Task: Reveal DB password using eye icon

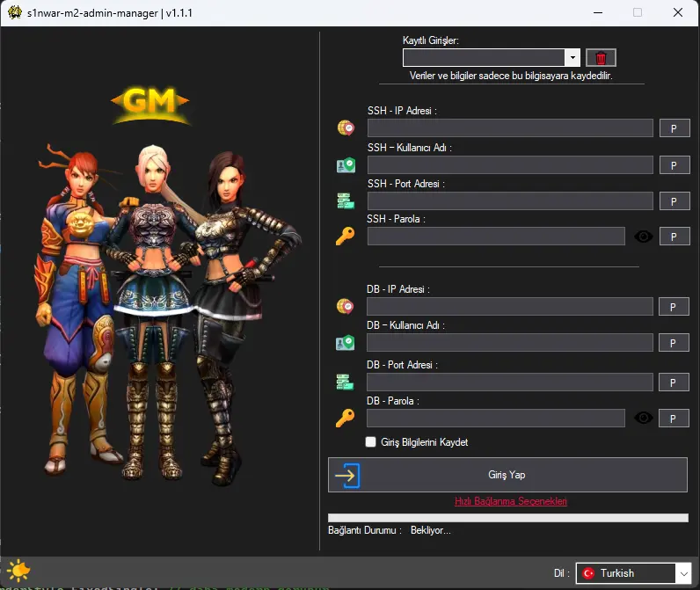Action: tap(644, 418)
